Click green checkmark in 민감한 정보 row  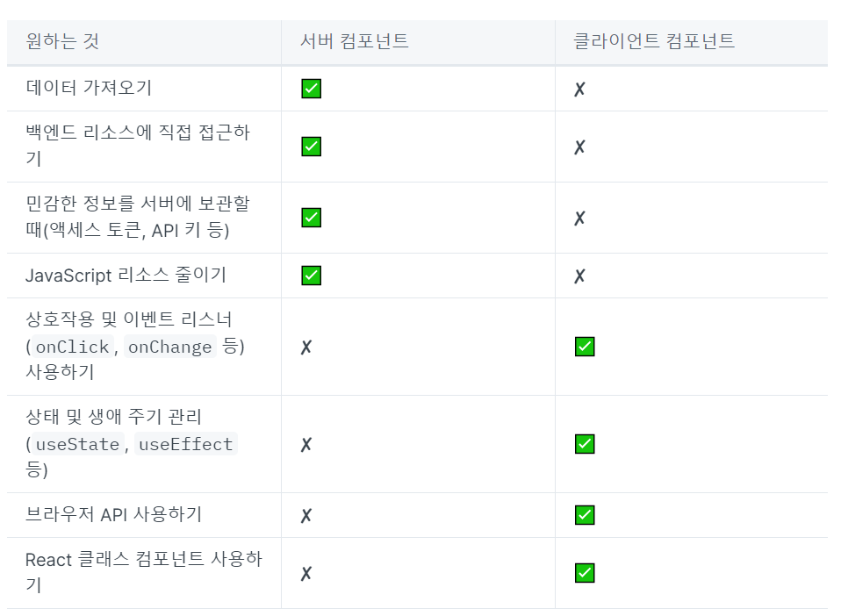311,218
